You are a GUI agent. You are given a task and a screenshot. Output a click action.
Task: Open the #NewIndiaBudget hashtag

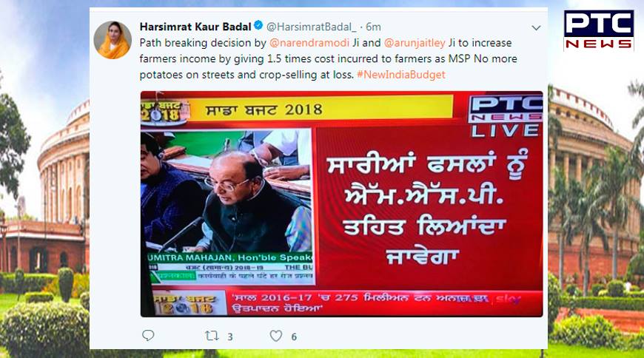[x=401, y=75]
